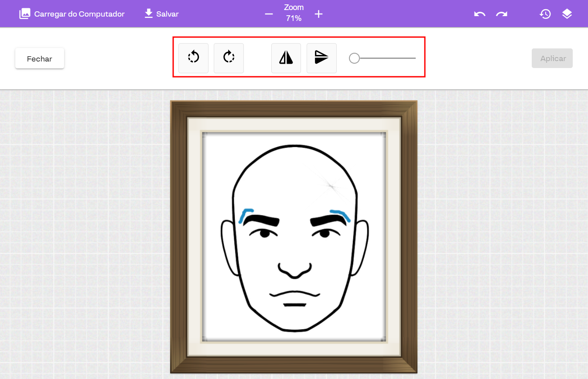This screenshot has height=379, width=588.
Task: Click the sparkle mark on the forehead
Action: (332, 187)
